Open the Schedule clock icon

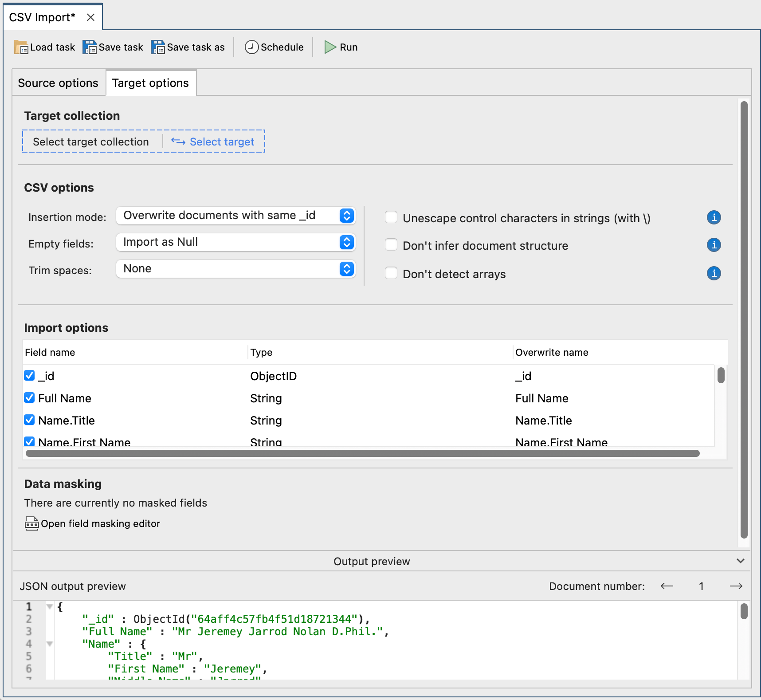(x=251, y=47)
